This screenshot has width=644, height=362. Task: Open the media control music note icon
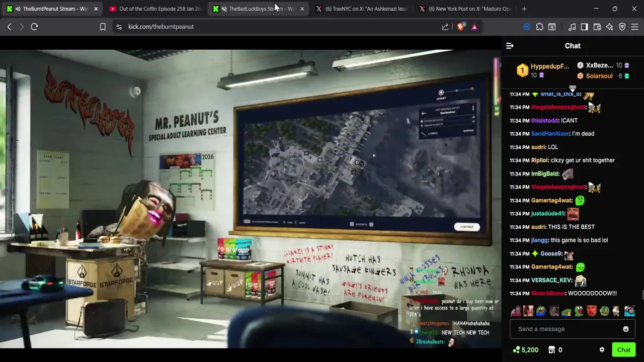572,27
